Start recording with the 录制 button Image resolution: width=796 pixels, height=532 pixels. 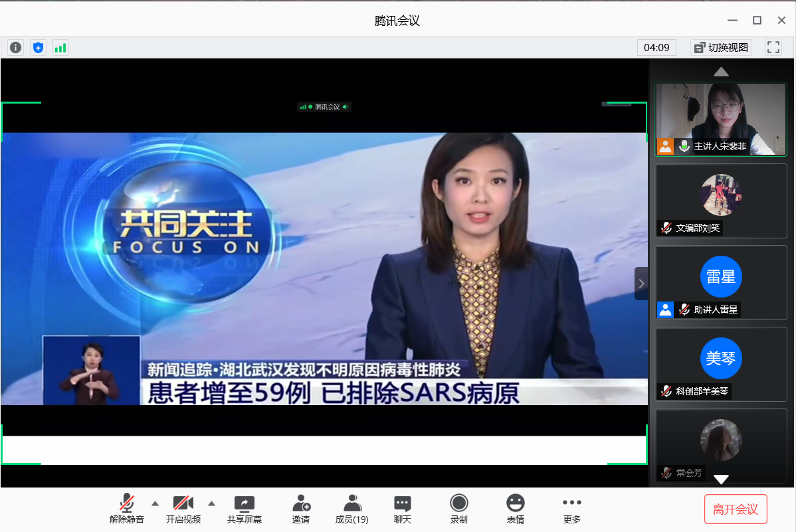[x=458, y=509]
